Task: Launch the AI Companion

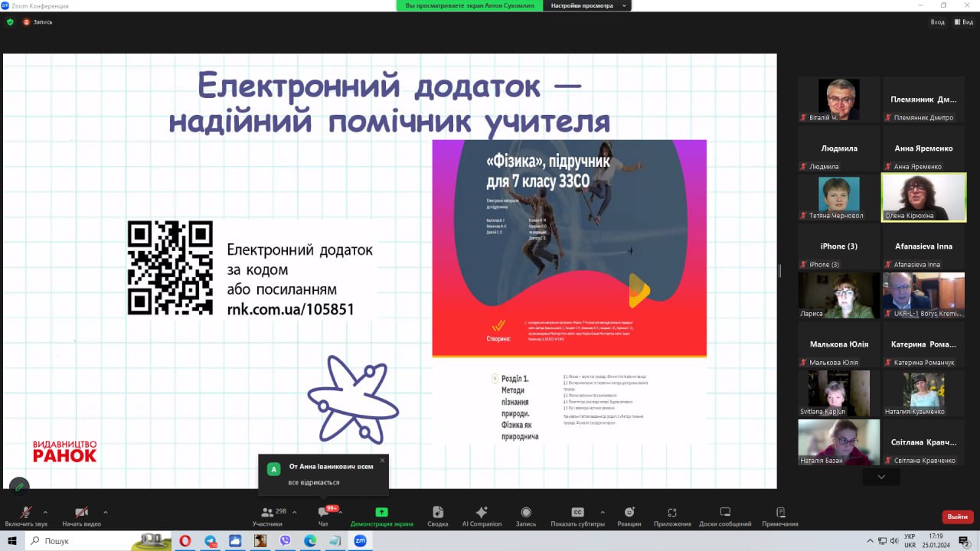Action: [482, 513]
